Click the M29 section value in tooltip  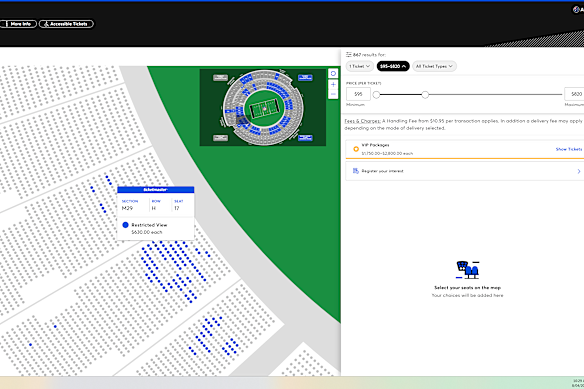click(127, 208)
